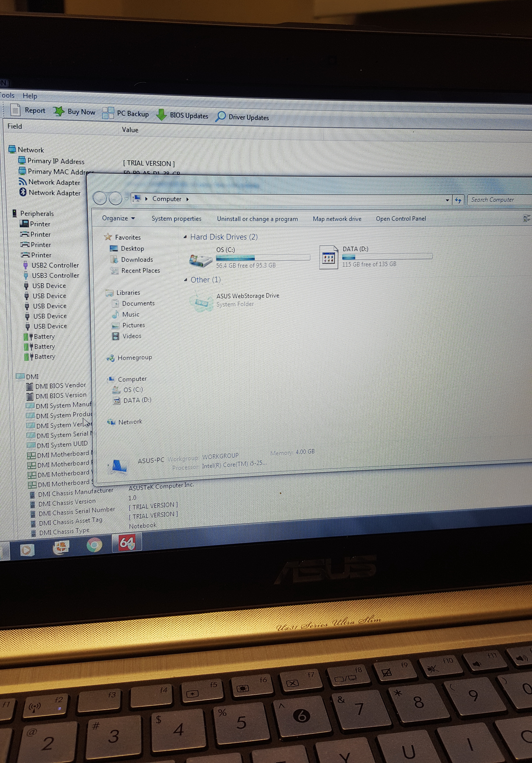The height and width of the screenshot is (763, 532).
Task: Click the Search Computer field
Action: point(499,200)
